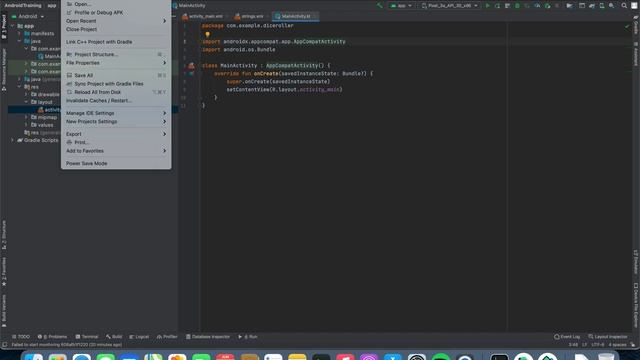This screenshot has height=360, width=640.
Task: Open the Profiler tool window
Action: 167,337
